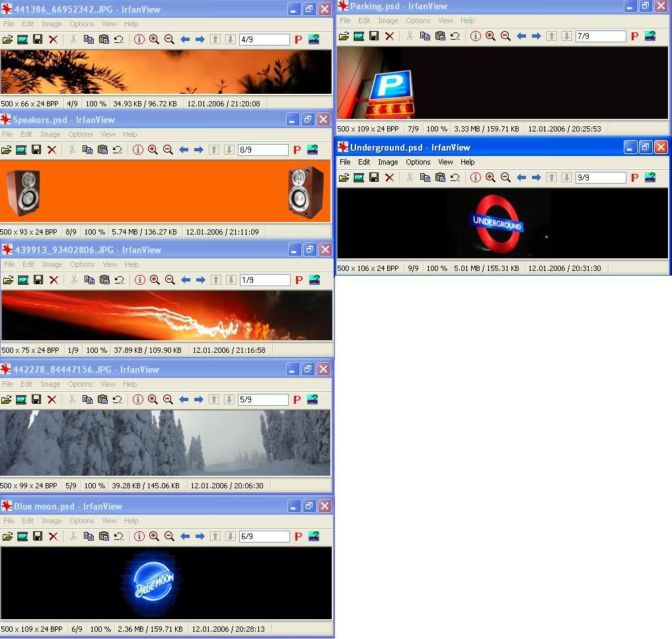Screen dimensions: 672x639
Task: Click the red P icon in Underground.psd window
Action: coord(634,178)
